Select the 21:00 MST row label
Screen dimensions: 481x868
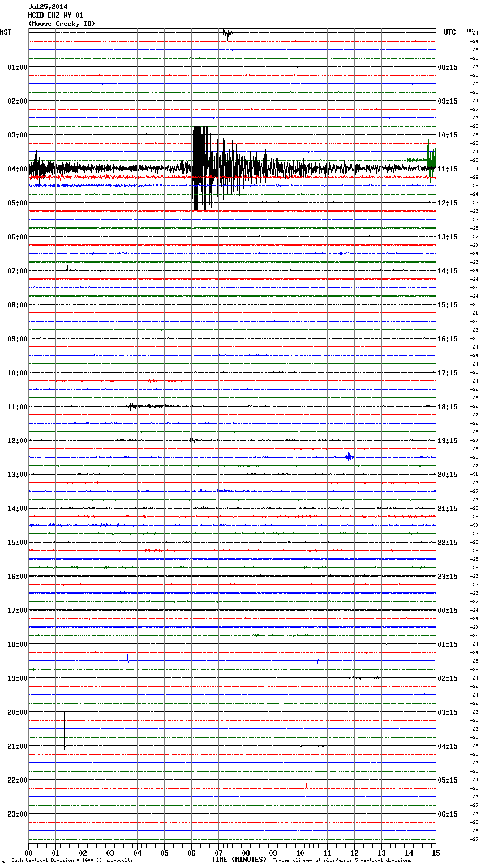[x=18, y=746]
